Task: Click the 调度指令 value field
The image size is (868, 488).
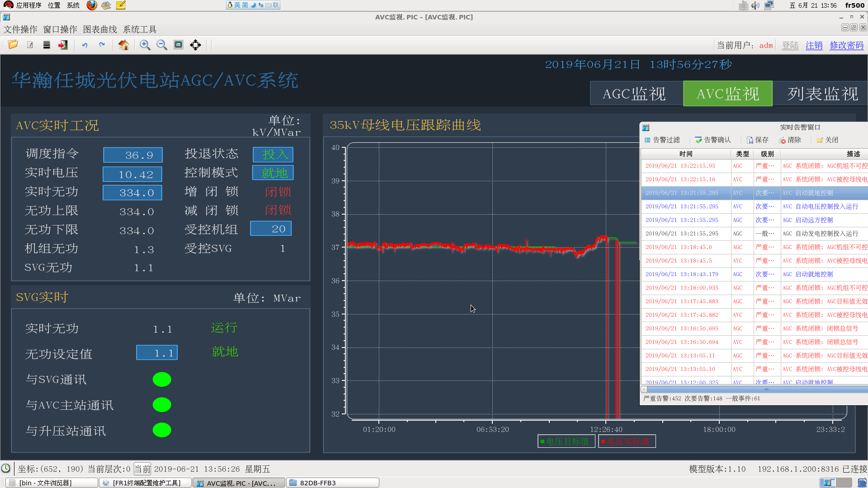Action: 133,155
